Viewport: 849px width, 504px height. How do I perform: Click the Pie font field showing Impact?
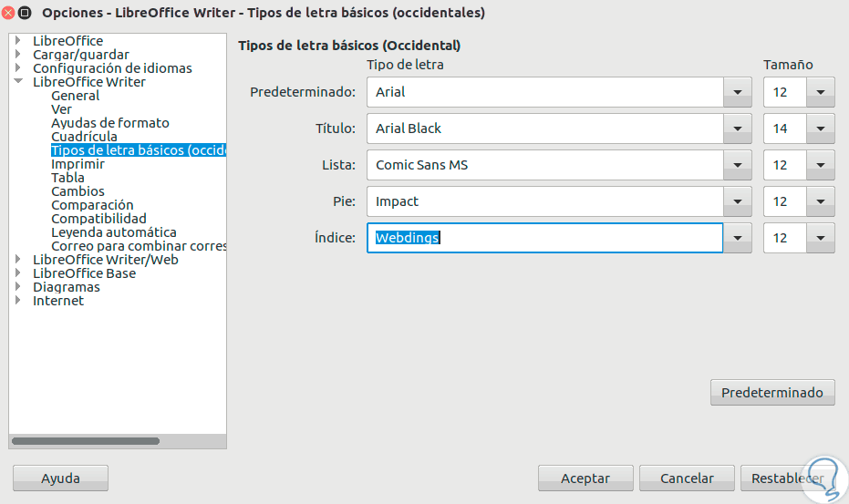point(544,201)
